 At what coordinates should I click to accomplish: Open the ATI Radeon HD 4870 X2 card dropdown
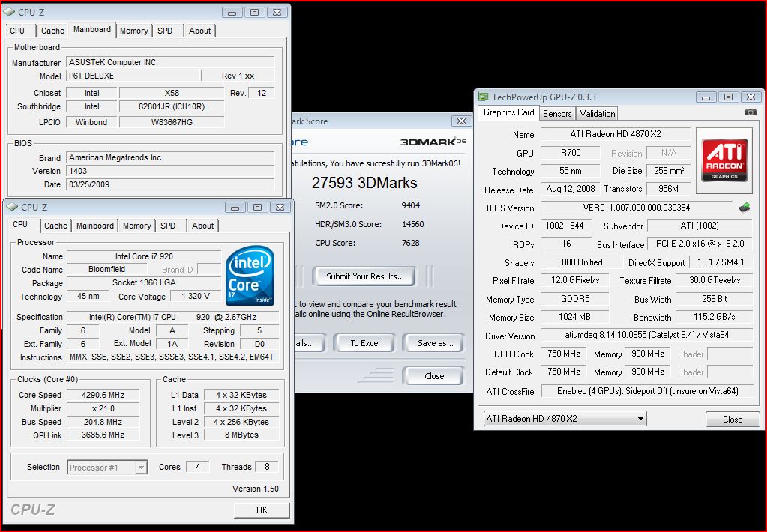(565, 419)
